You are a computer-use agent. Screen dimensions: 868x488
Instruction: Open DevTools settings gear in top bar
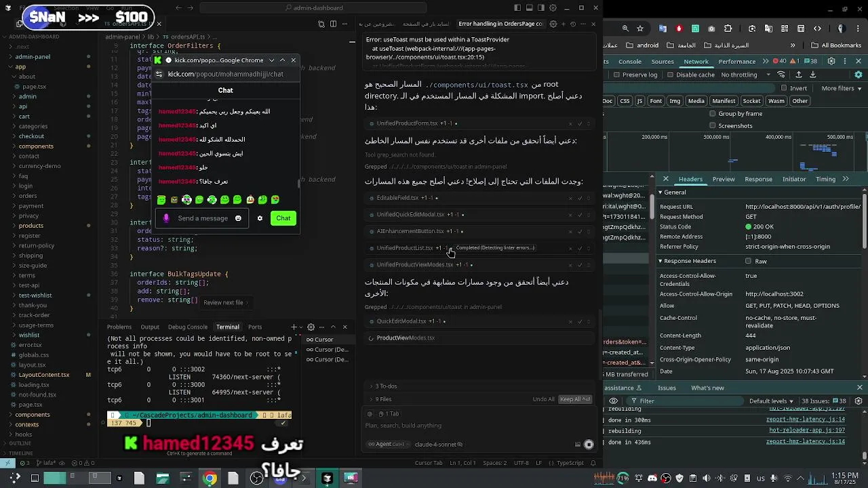831,61
